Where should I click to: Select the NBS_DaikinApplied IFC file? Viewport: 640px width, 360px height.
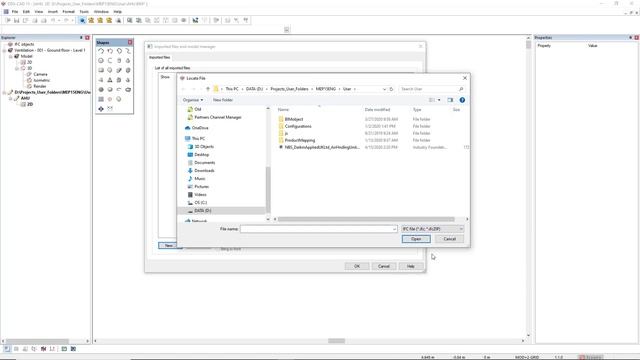coord(322,147)
